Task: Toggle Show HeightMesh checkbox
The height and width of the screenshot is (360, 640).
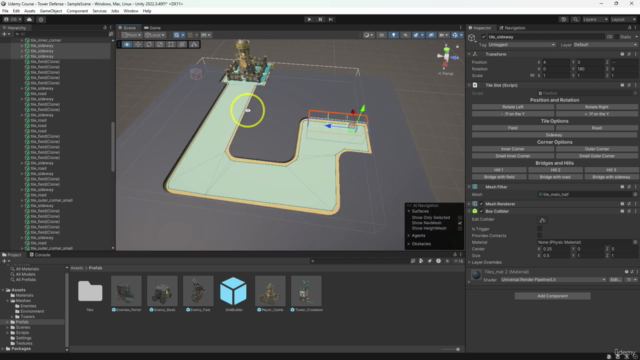Action: point(460,228)
